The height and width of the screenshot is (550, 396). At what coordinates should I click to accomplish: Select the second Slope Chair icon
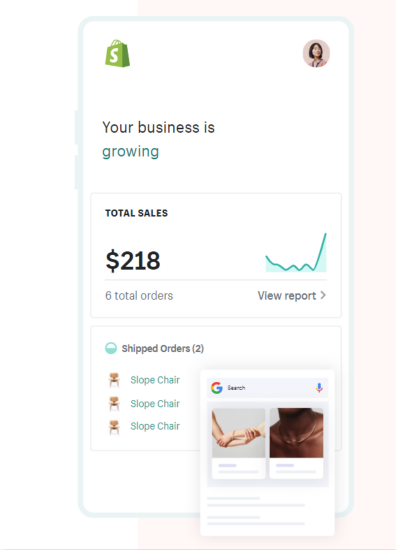pyautogui.click(x=114, y=403)
